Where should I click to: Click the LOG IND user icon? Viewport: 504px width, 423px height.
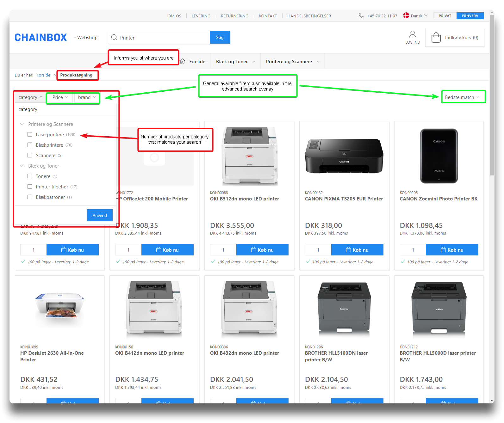tap(413, 34)
